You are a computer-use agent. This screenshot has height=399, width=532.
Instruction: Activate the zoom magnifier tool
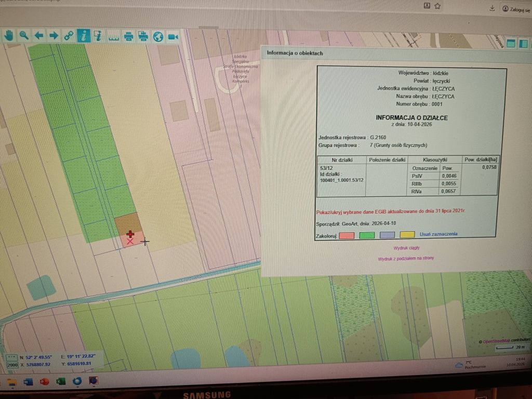pyautogui.click(x=24, y=35)
